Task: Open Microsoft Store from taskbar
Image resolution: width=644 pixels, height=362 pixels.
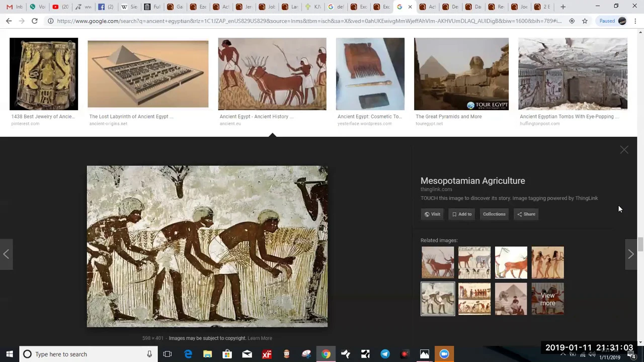Action: tap(227, 354)
